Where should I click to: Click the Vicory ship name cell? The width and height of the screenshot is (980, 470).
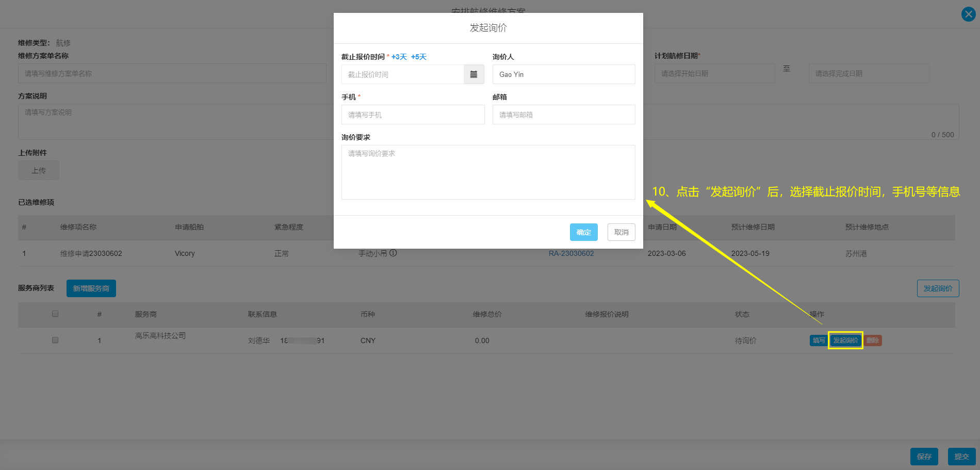(x=185, y=253)
